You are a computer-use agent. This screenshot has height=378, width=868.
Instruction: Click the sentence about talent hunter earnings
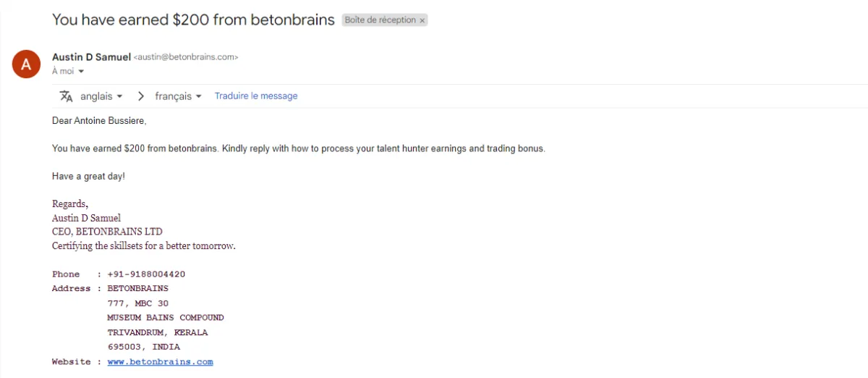click(x=298, y=148)
